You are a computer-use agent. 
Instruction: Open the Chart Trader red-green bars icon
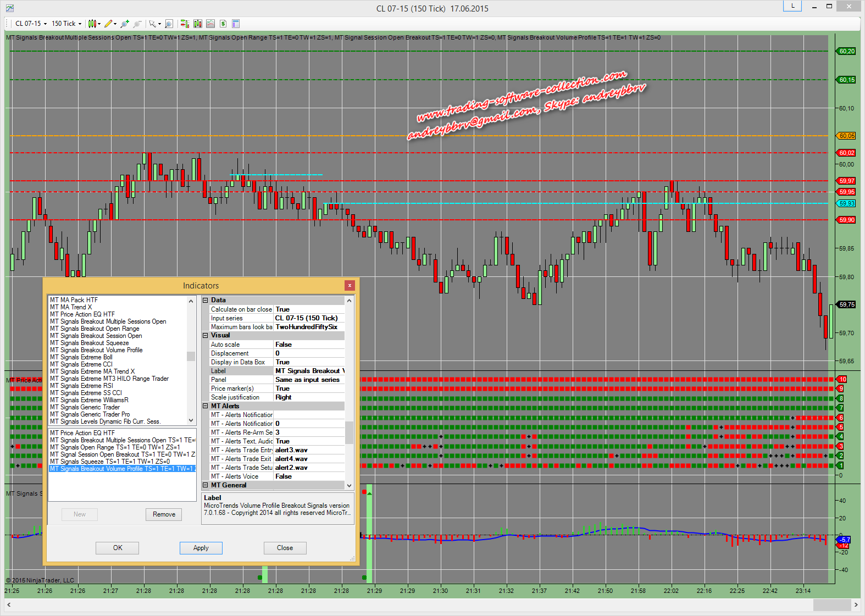coord(185,24)
